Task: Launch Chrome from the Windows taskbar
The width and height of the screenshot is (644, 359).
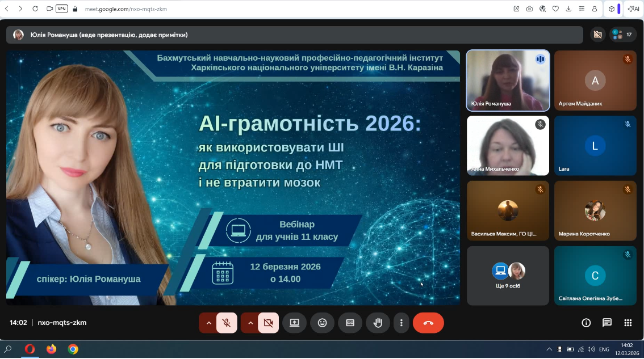Action: (73, 349)
